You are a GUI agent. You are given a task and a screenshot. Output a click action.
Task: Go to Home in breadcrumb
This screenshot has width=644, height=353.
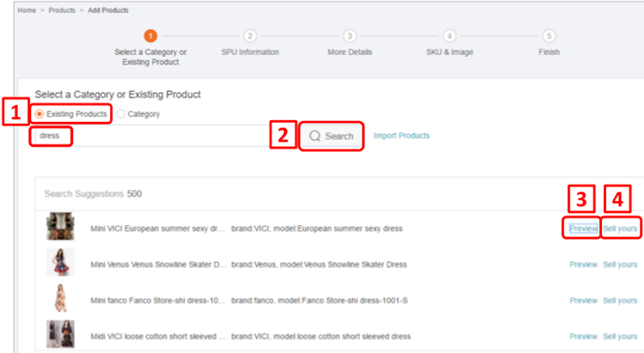point(27,9)
